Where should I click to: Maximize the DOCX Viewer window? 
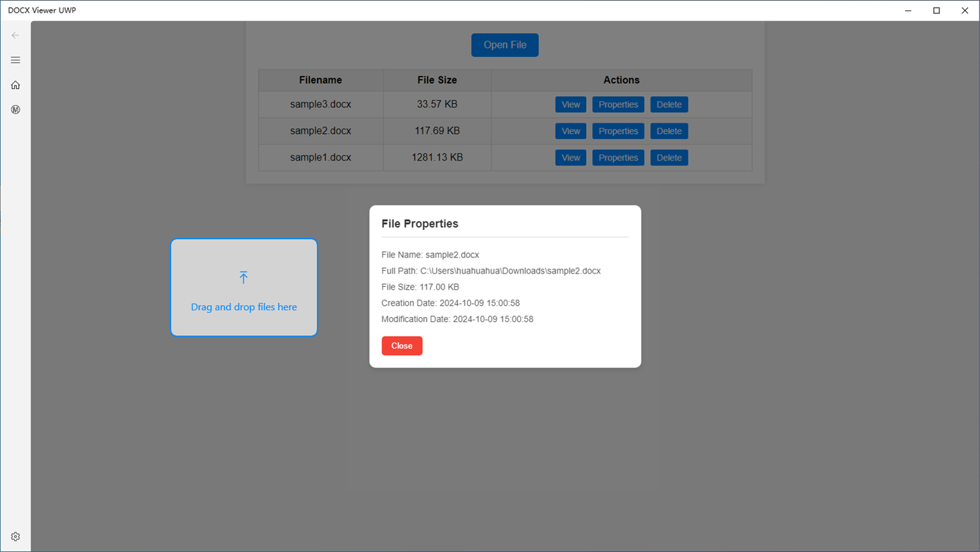(x=937, y=11)
